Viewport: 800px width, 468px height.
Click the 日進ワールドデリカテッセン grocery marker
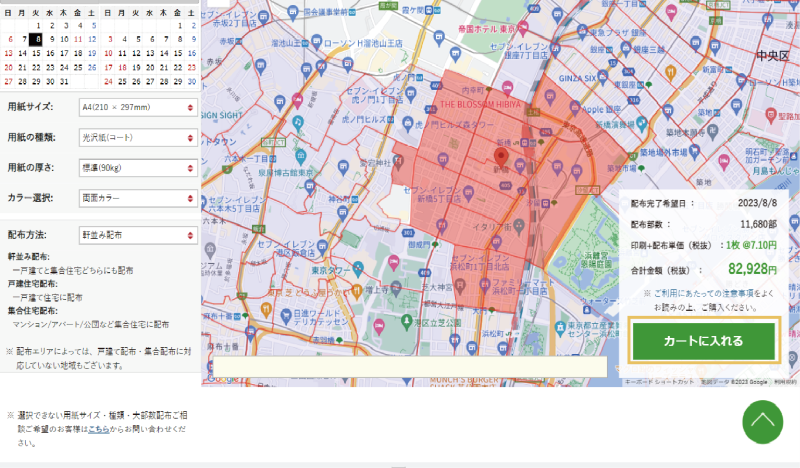coord(286,317)
